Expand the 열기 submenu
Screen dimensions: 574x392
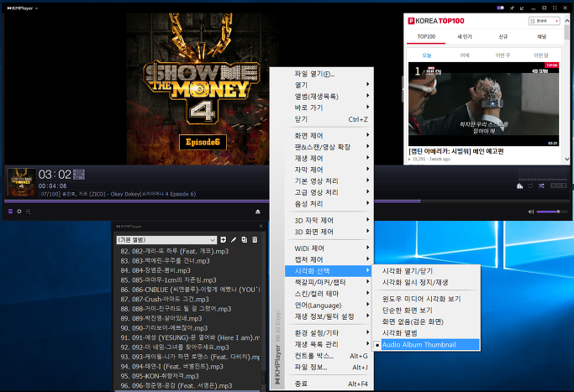click(x=329, y=85)
